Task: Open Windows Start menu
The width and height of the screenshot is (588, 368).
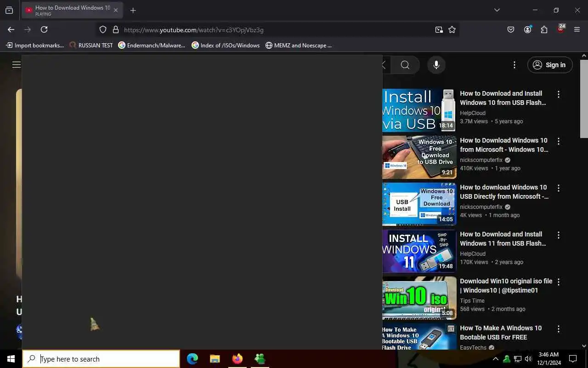Action: [x=11, y=359]
